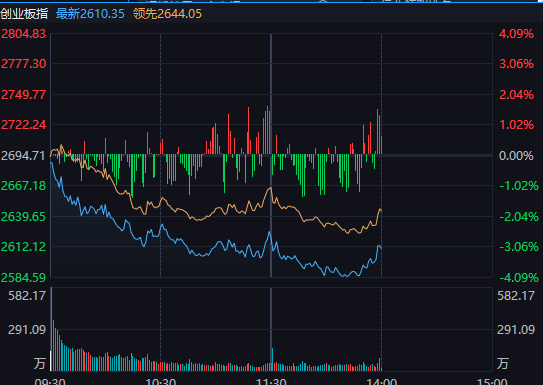The height and width of the screenshot is (385, 543).
Task: Click the 2584.59 lowest price label
Action: point(24,277)
